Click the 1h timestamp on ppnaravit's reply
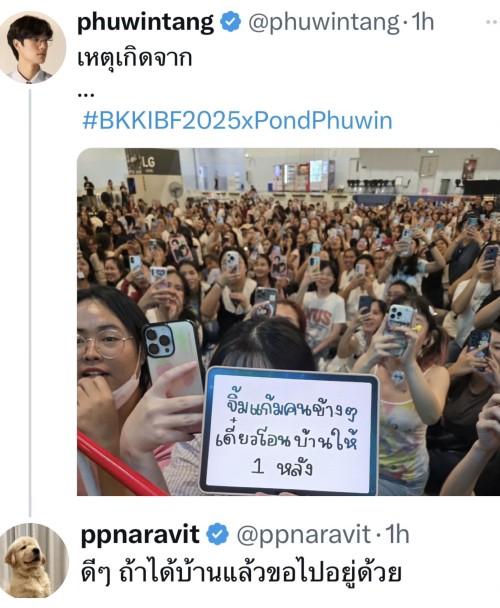Image resolution: width=500 pixels, height=608 pixels. (x=397, y=534)
